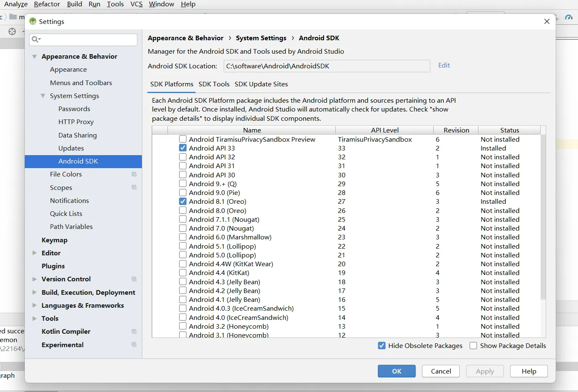
Task: Expand the Editor settings node
Action: click(x=34, y=253)
